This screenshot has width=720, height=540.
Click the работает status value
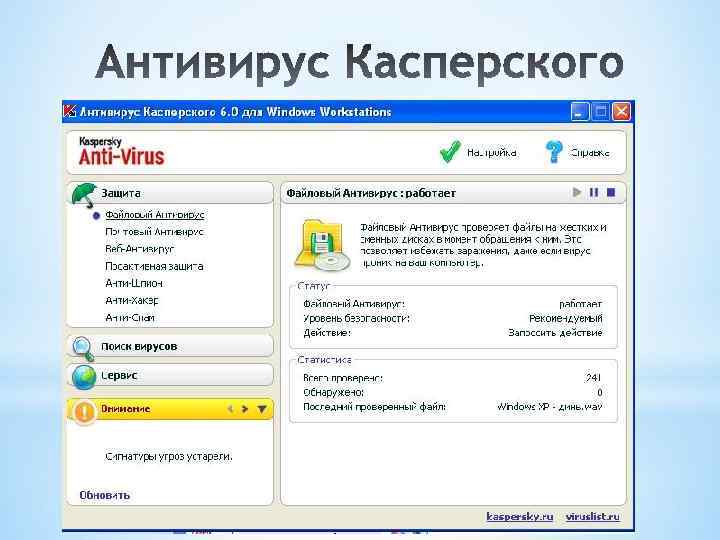pyautogui.click(x=580, y=304)
